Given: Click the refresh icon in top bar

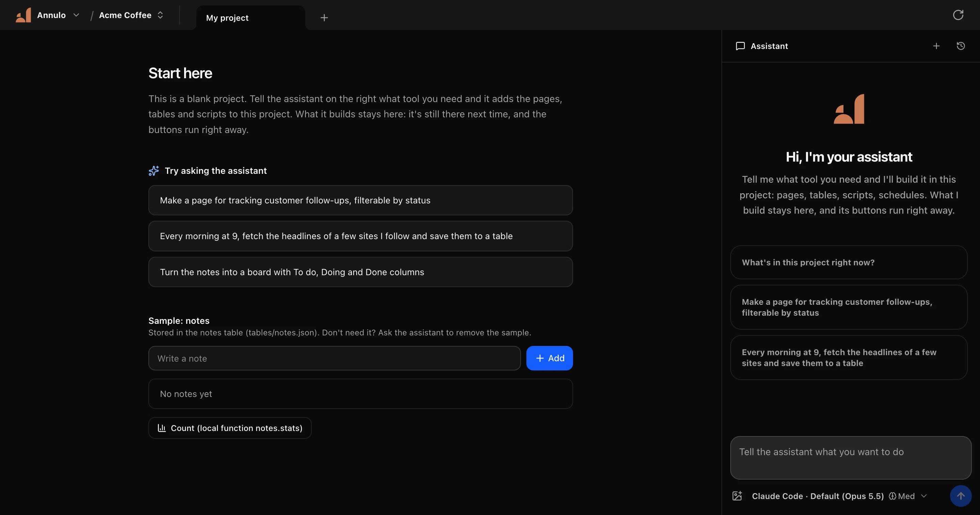Looking at the screenshot, I should click(x=958, y=15).
